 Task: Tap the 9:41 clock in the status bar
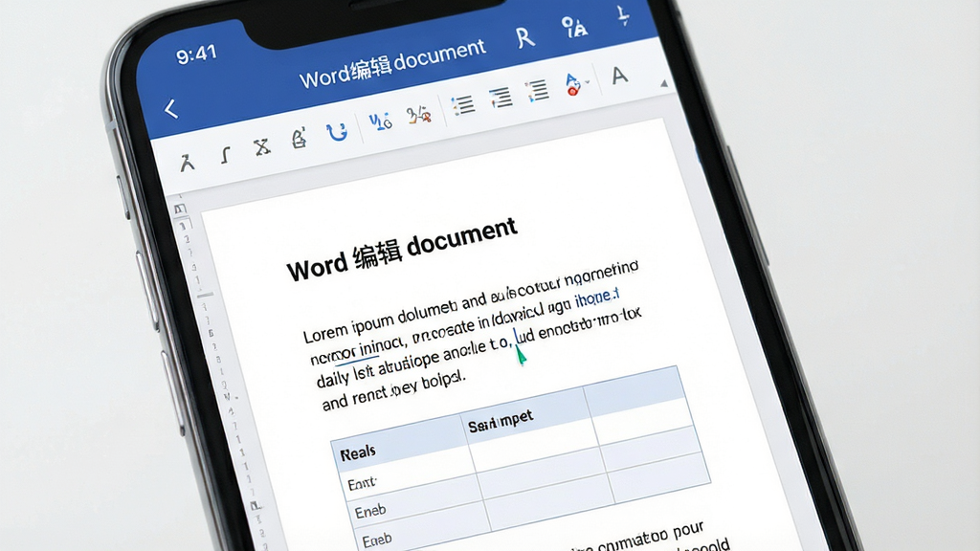(196, 55)
